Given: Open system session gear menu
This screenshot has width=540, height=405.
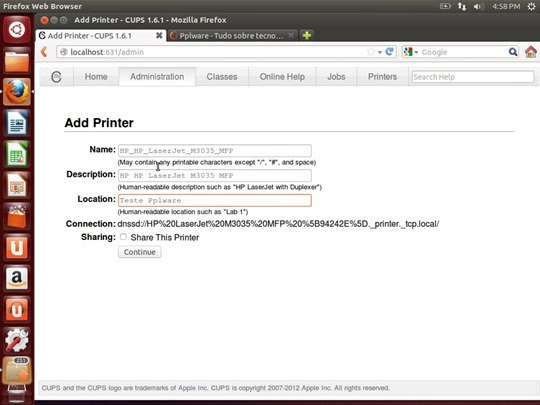Looking at the screenshot, I should point(532,6).
